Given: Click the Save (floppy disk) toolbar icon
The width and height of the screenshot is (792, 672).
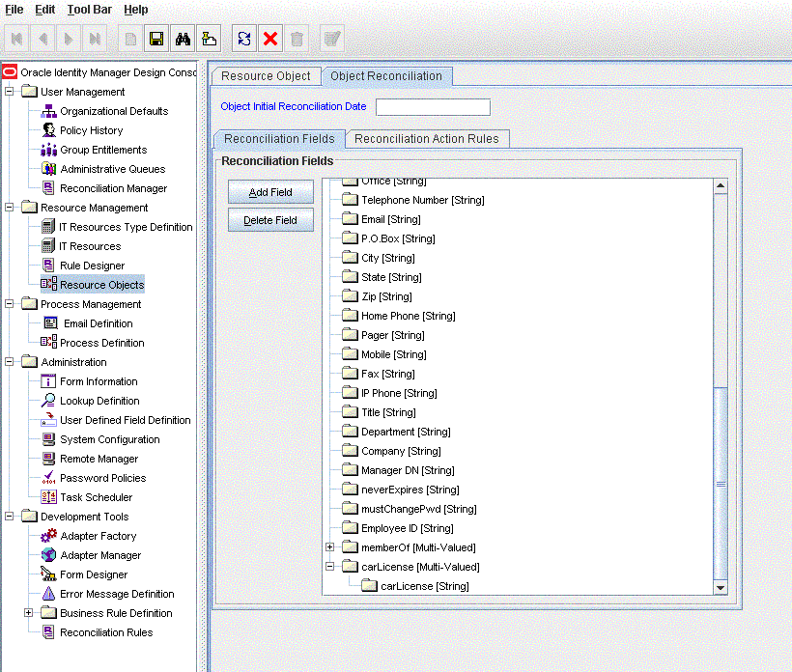Looking at the screenshot, I should [156, 39].
